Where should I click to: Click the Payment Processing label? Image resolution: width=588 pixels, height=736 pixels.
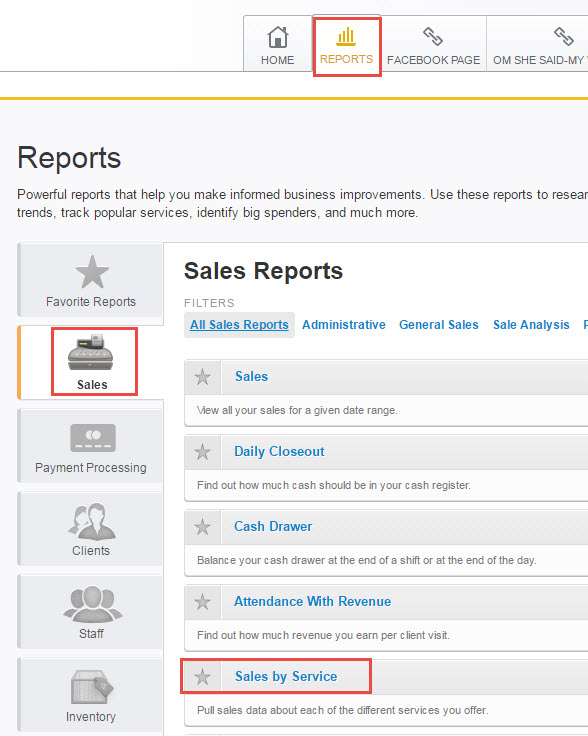click(x=91, y=468)
